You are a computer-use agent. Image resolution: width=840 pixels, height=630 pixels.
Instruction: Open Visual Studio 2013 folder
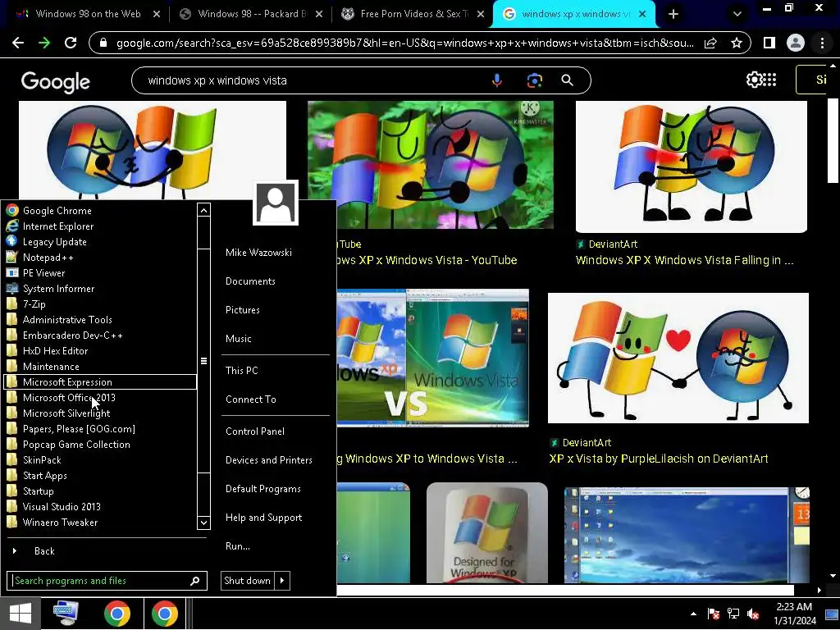pyautogui.click(x=101, y=506)
